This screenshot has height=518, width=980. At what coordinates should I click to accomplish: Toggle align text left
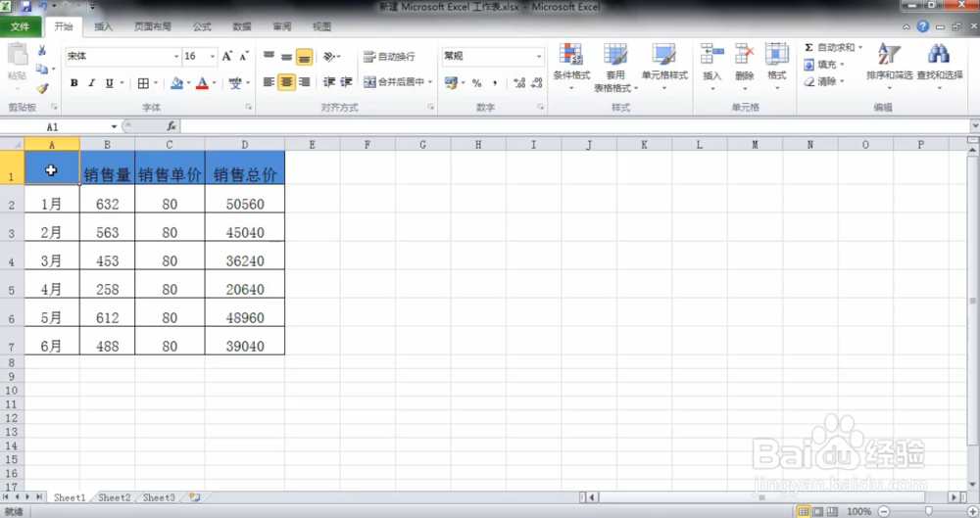tap(269, 82)
